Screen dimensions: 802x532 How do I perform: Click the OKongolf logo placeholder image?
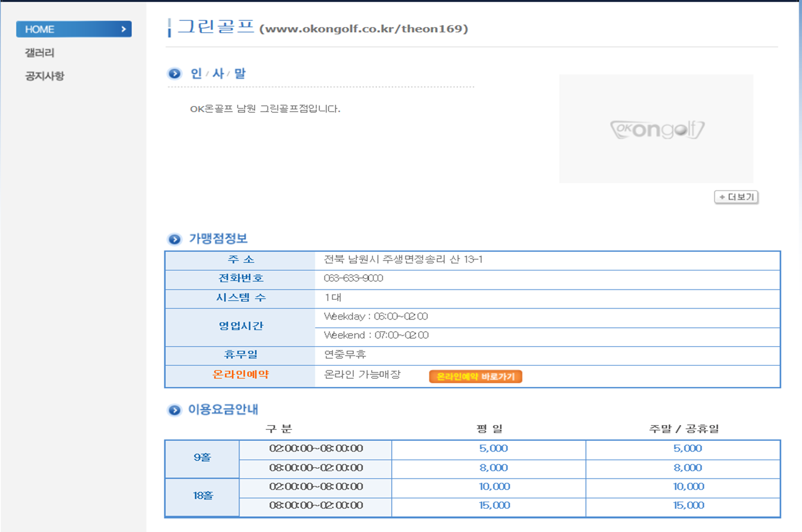pos(656,129)
